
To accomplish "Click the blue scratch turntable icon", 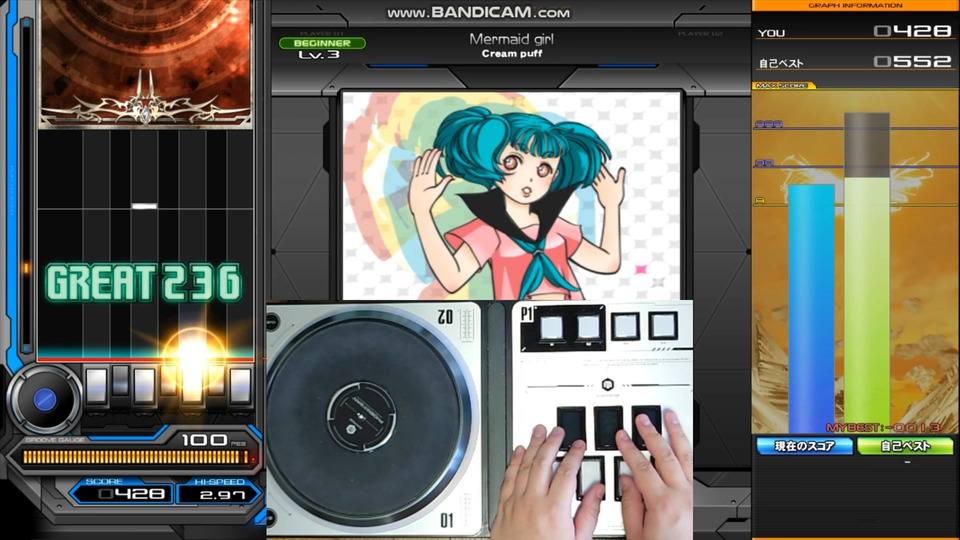I will pyautogui.click(x=44, y=399).
